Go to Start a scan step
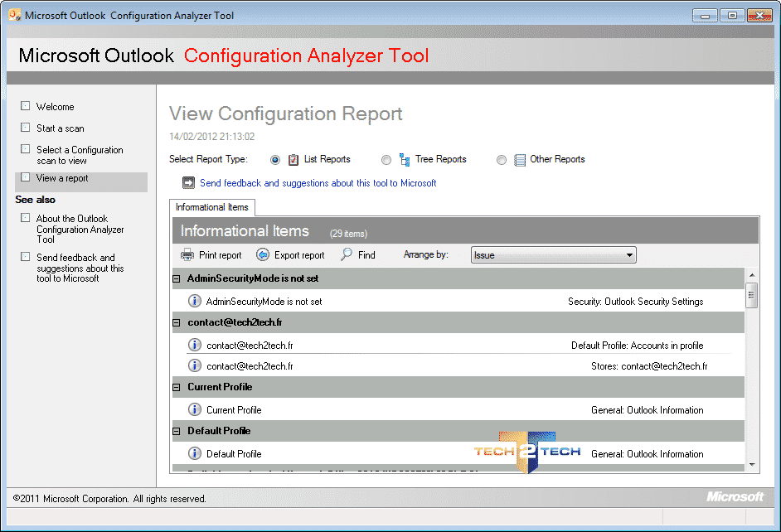 tap(61, 128)
